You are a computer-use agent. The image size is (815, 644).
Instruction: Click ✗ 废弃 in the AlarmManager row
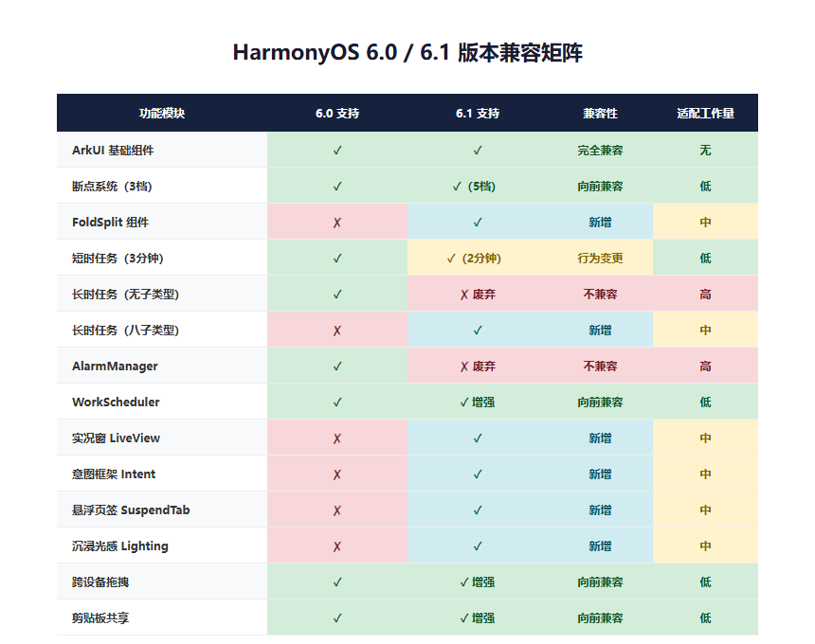coord(478,367)
